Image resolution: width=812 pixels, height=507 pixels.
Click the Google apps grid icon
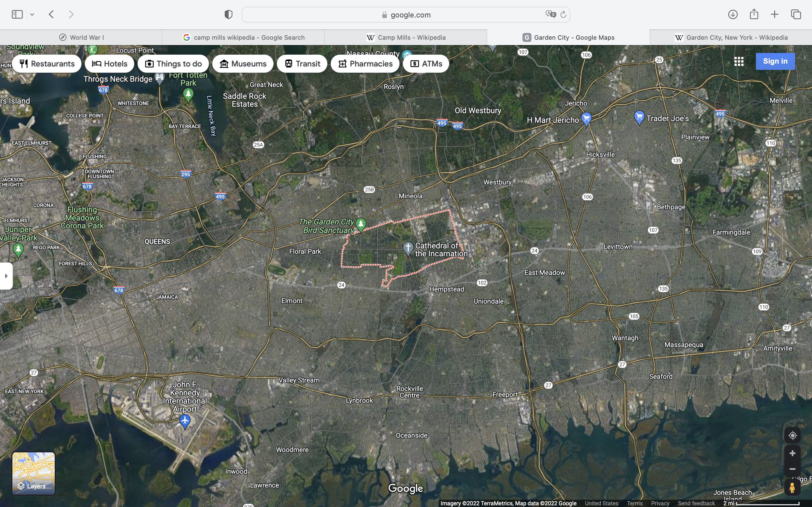(738, 61)
